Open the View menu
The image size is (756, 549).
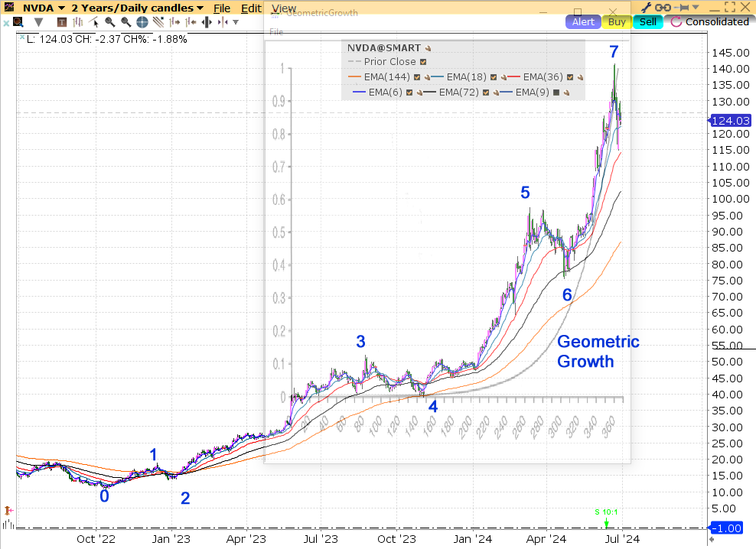tap(283, 8)
